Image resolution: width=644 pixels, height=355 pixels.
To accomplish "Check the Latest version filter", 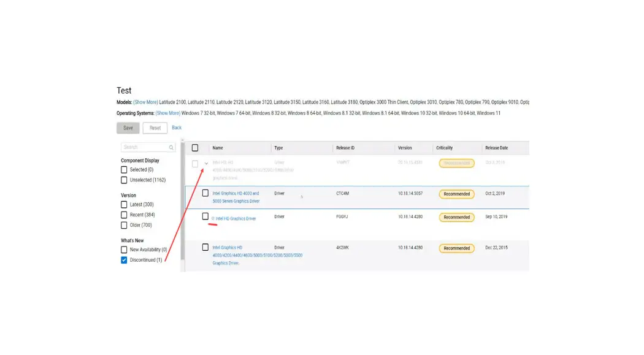I will point(124,205).
